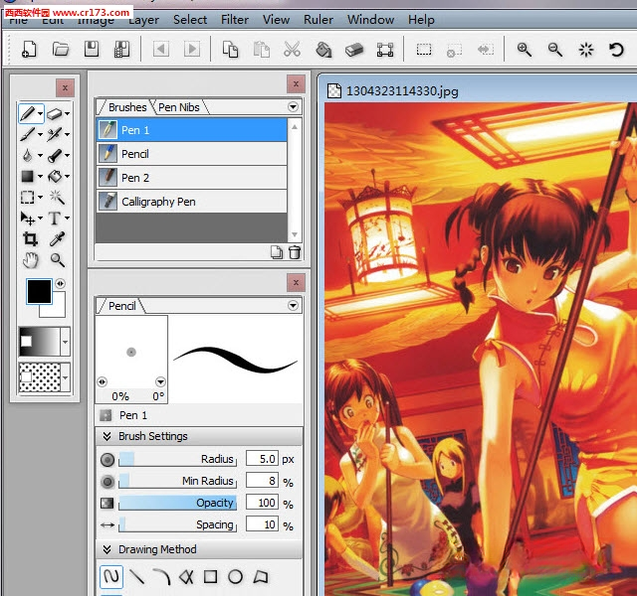Choose the Calligraphy Pen brush
This screenshot has width=637, height=596.
pos(192,202)
